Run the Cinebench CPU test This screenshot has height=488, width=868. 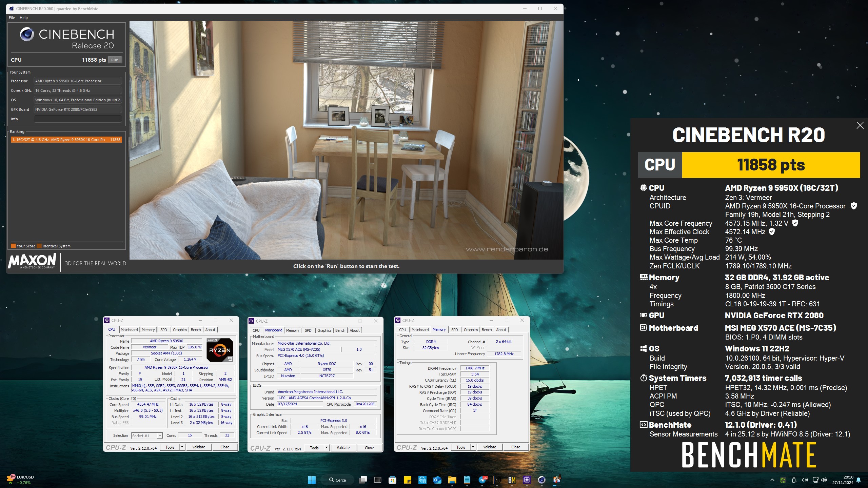click(115, 60)
